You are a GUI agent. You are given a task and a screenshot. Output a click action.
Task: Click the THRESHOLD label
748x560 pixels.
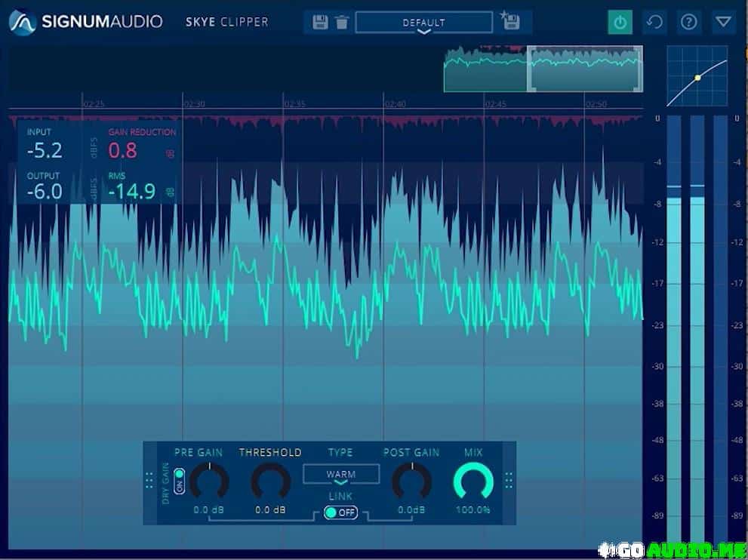(x=270, y=452)
